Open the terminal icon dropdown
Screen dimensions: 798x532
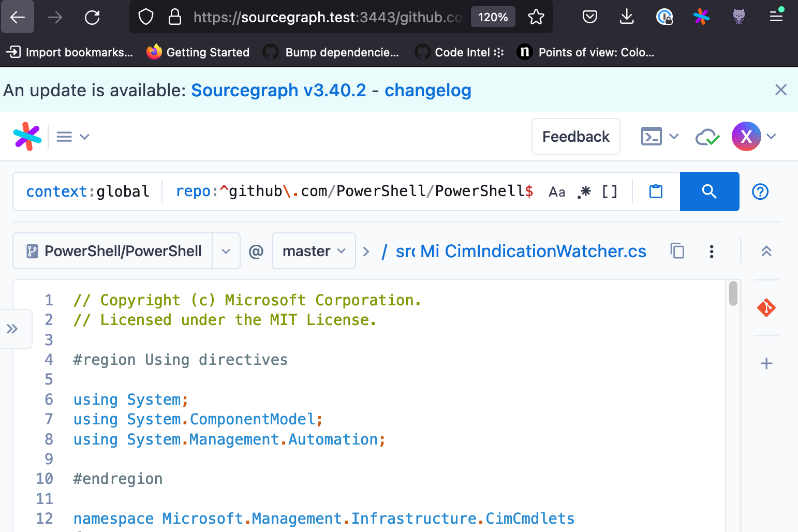pos(660,137)
